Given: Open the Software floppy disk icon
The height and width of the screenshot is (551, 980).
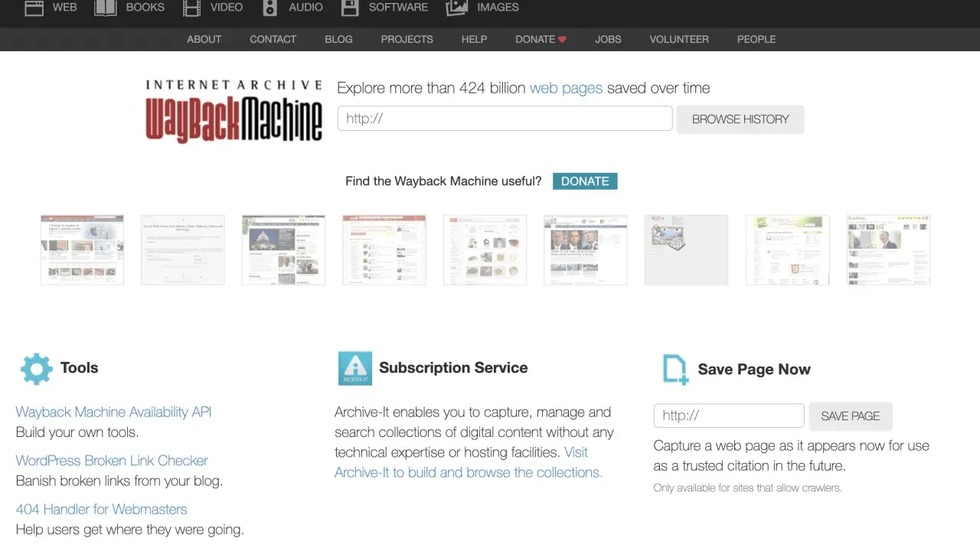Looking at the screenshot, I should tap(350, 8).
